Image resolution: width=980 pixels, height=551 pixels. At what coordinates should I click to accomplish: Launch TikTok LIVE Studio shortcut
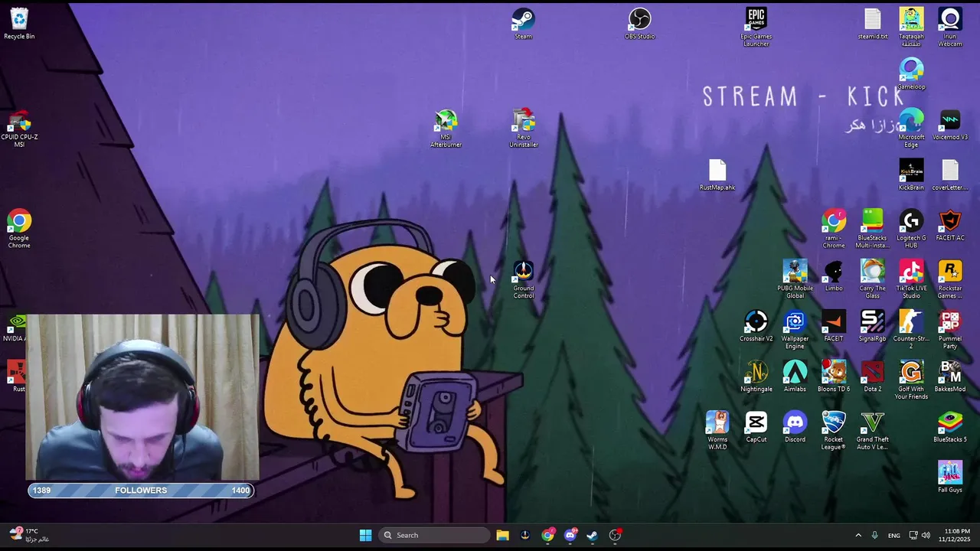tap(911, 279)
